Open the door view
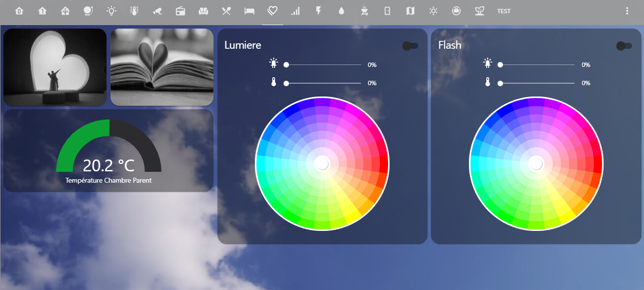 click(388, 11)
